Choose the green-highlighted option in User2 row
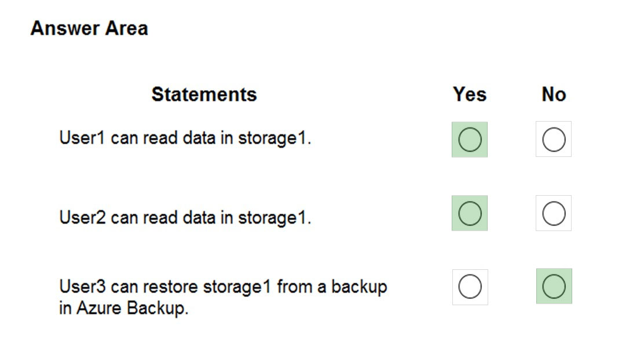 tap(470, 213)
